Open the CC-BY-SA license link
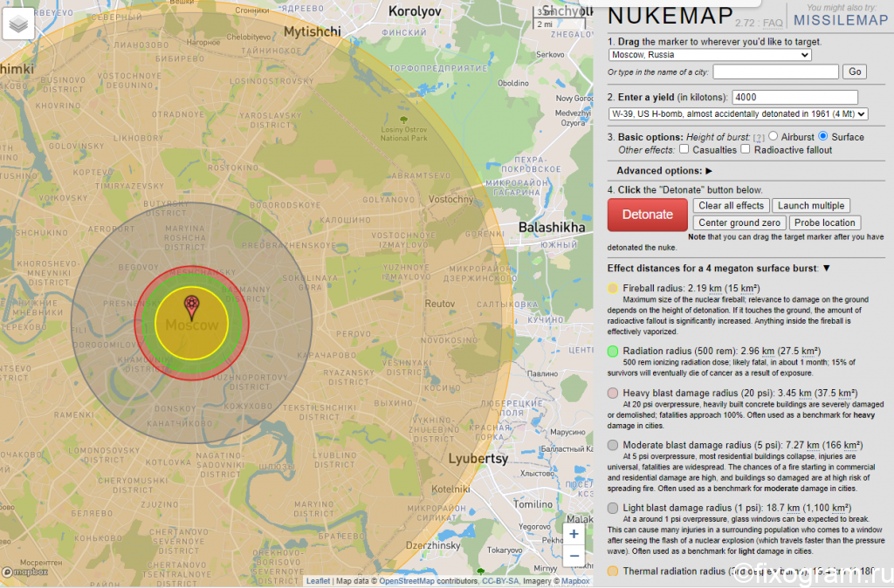 tap(500, 581)
